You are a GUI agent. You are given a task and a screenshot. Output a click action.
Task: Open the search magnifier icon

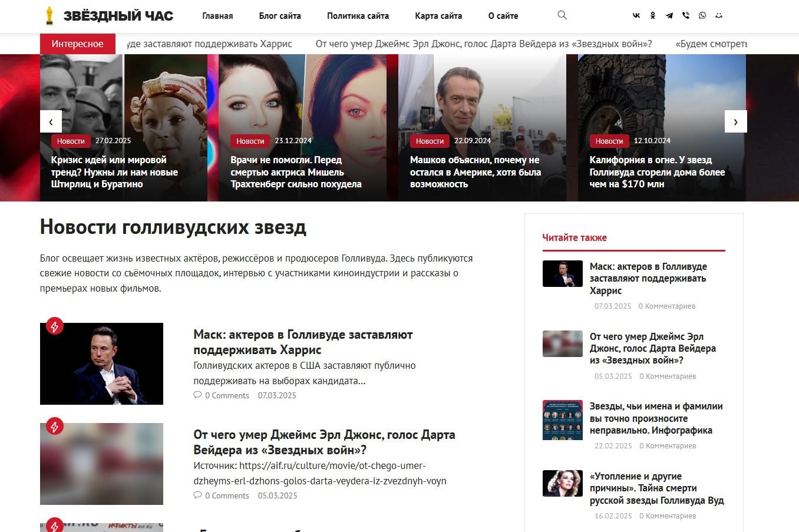point(562,15)
